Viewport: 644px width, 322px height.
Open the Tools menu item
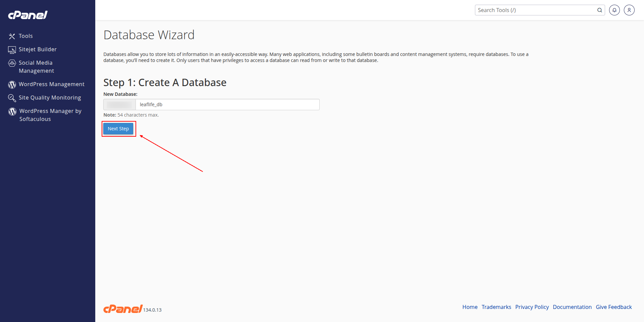26,36
